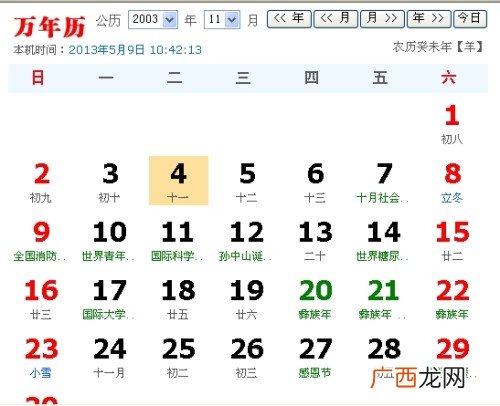The image size is (500, 406).
Task: Click the Monday column header 一
Action: tap(106, 78)
